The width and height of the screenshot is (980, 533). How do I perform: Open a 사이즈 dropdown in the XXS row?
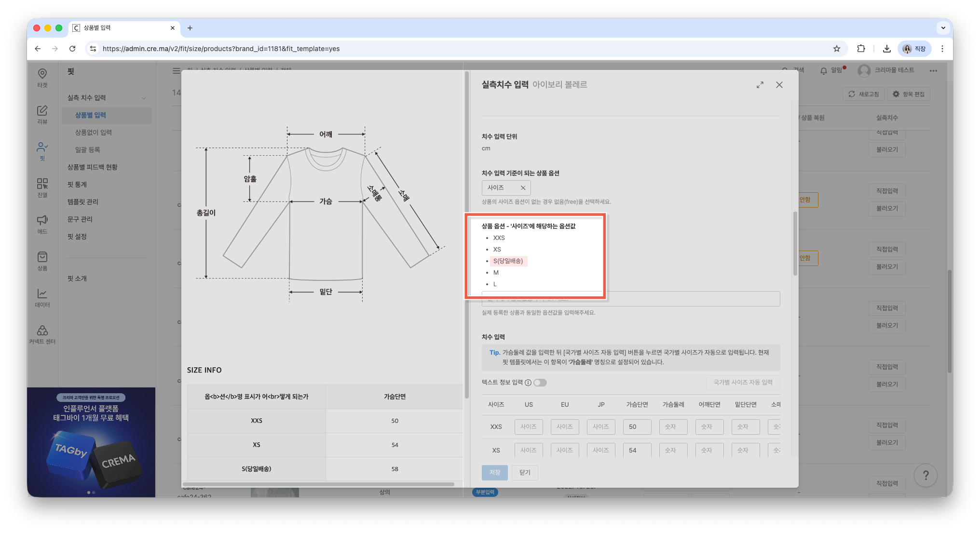(529, 426)
